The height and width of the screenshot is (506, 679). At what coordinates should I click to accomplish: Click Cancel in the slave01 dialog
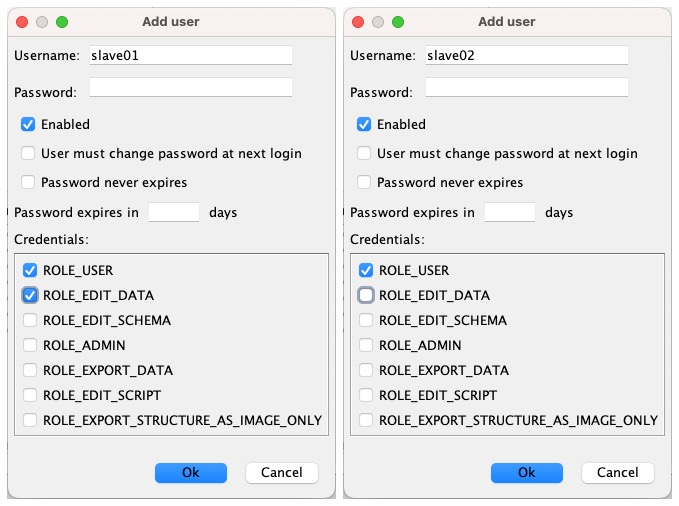pyautogui.click(x=281, y=473)
